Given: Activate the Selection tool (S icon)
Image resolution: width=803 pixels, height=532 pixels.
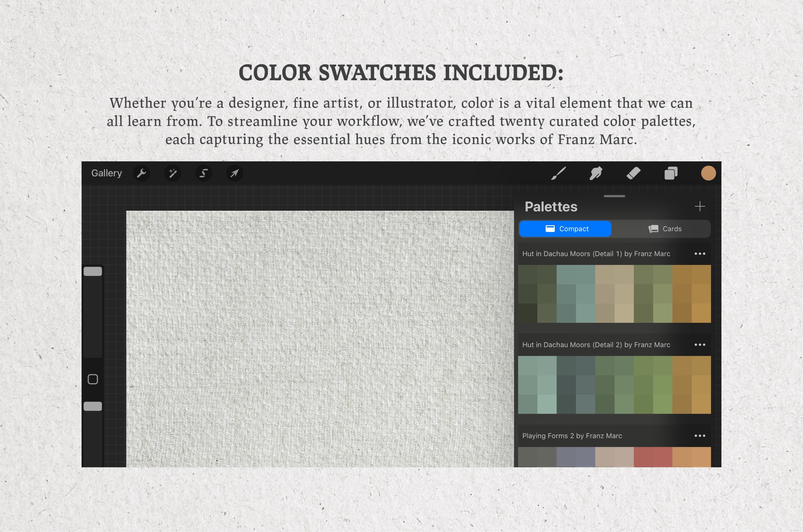Looking at the screenshot, I should click(203, 173).
